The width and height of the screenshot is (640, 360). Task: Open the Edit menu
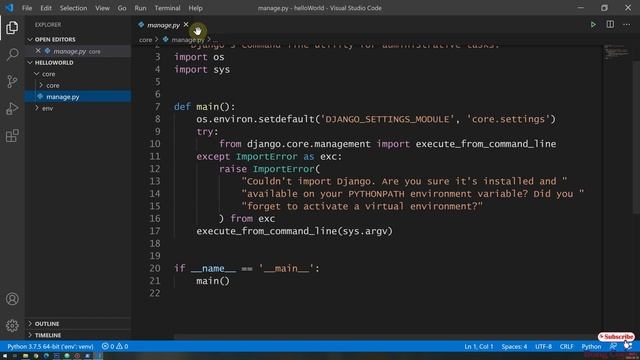pos(46,8)
